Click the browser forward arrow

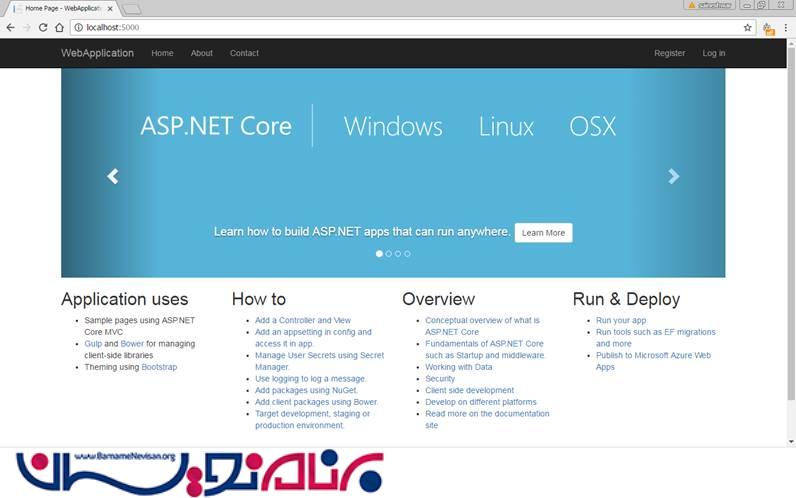27,27
